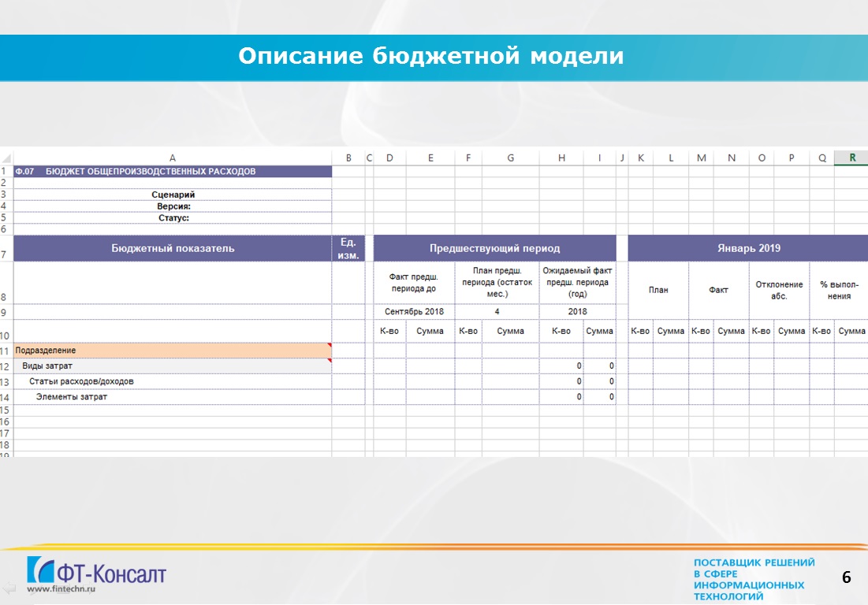Viewport: 868px width, 605px height.
Task: Select column K header
Action: click(640, 158)
